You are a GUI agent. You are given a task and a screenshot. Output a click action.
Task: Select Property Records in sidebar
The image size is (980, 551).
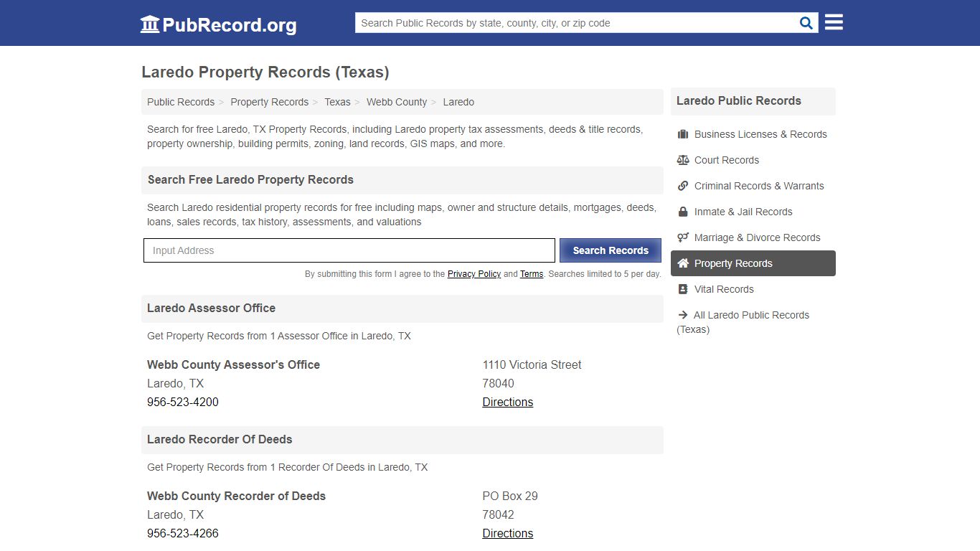coord(753,263)
